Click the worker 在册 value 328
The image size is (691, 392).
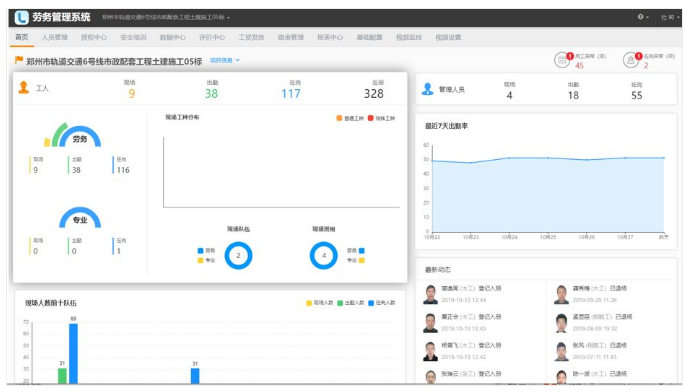pyautogui.click(x=374, y=93)
